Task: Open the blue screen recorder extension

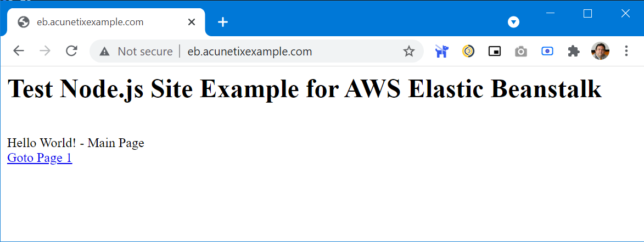Action: point(547,52)
